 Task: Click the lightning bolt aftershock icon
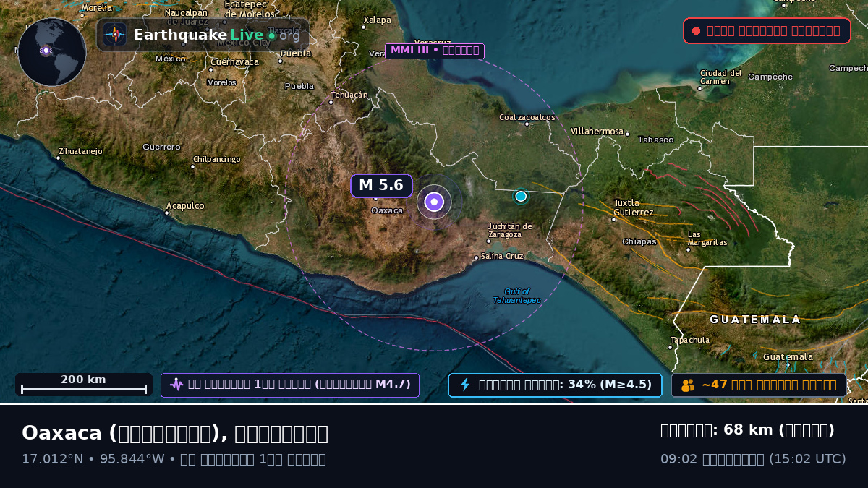point(465,385)
